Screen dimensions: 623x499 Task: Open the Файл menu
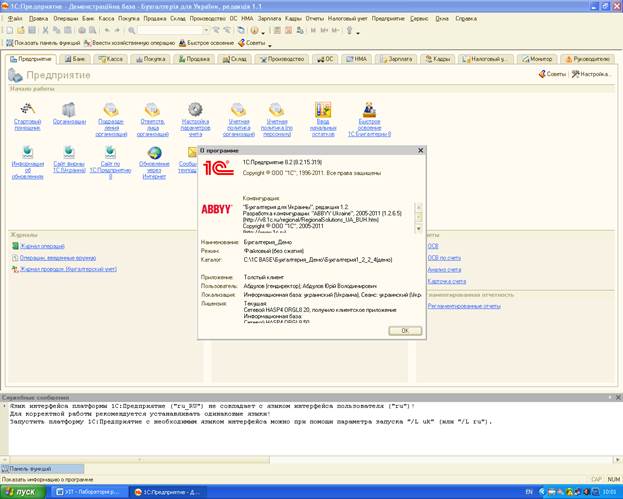[15, 19]
